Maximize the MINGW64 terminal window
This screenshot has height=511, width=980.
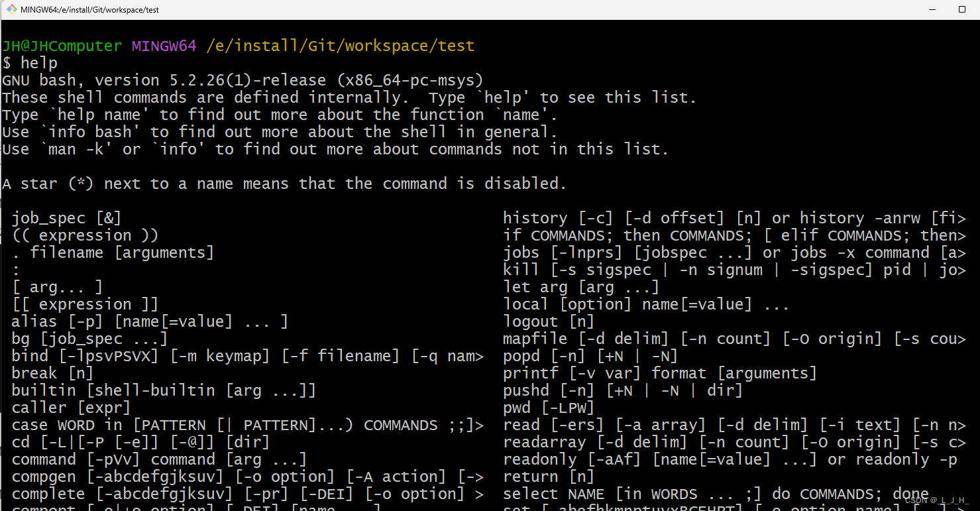[962, 9]
